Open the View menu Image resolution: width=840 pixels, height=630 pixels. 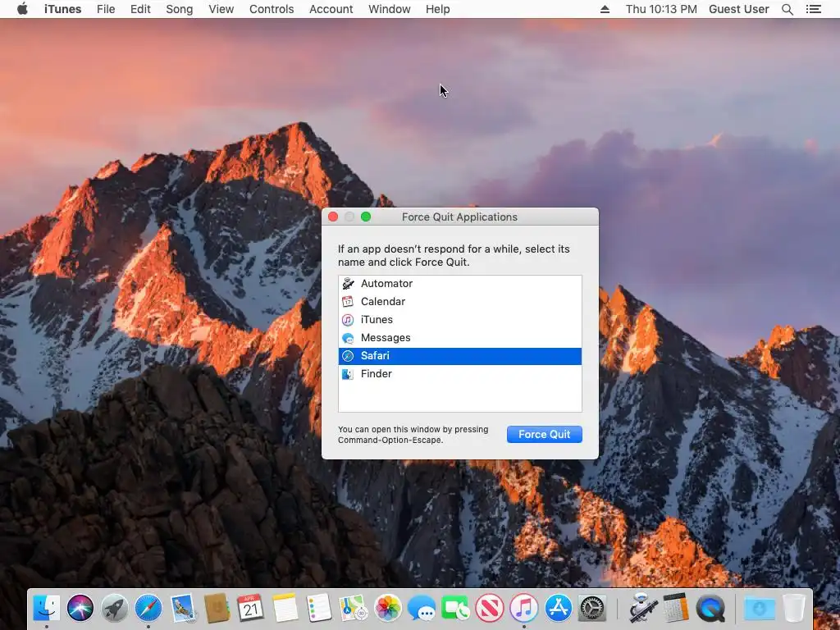[x=221, y=9]
